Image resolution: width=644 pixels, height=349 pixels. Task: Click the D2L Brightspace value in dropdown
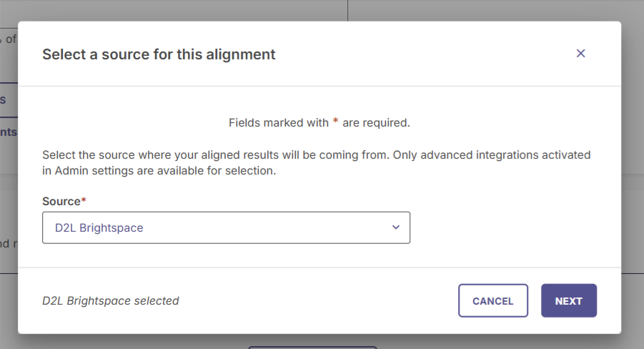point(99,228)
